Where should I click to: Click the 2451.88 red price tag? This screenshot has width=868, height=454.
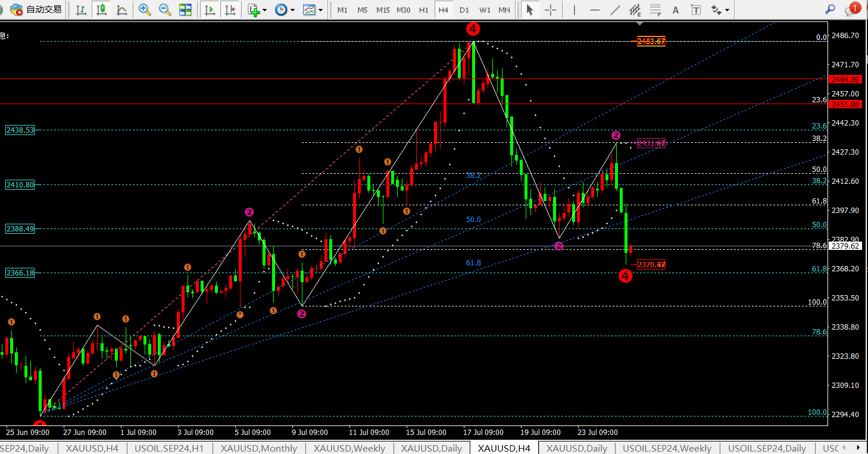(845, 104)
